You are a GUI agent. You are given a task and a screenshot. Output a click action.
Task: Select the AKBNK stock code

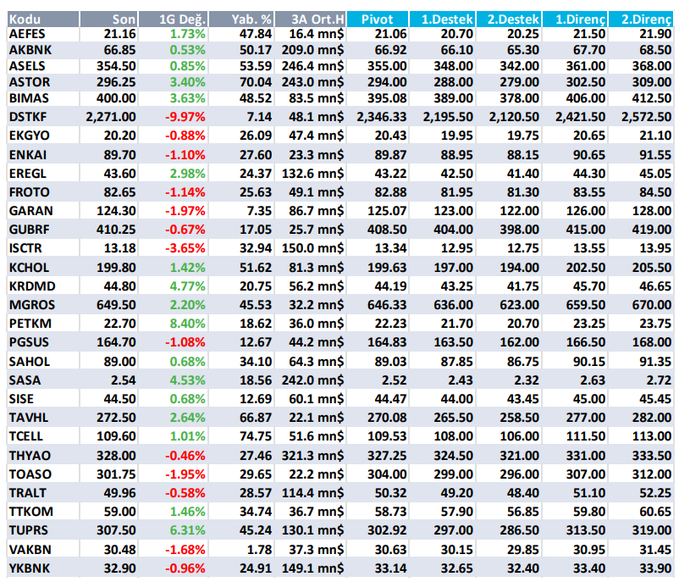point(30,50)
